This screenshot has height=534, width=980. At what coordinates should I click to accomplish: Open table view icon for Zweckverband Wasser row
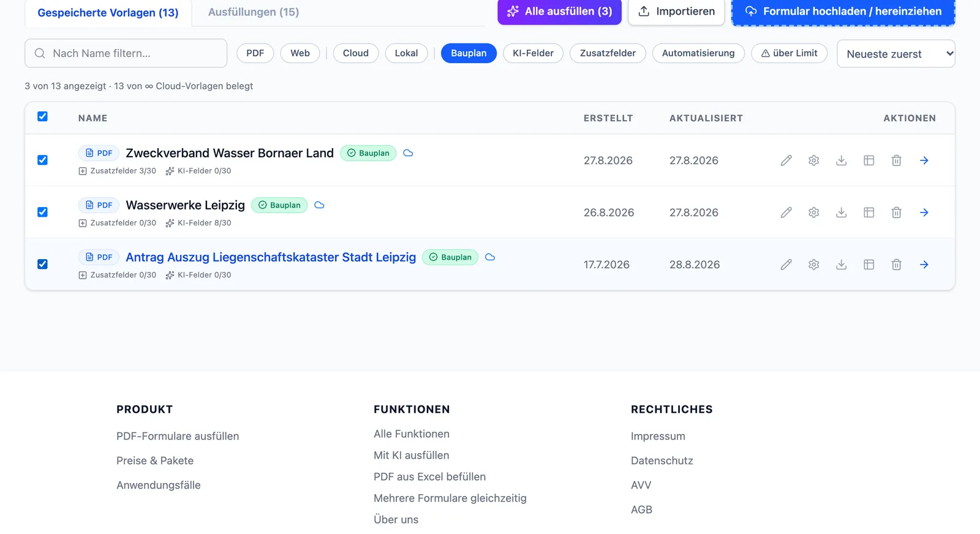click(x=869, y=160)
